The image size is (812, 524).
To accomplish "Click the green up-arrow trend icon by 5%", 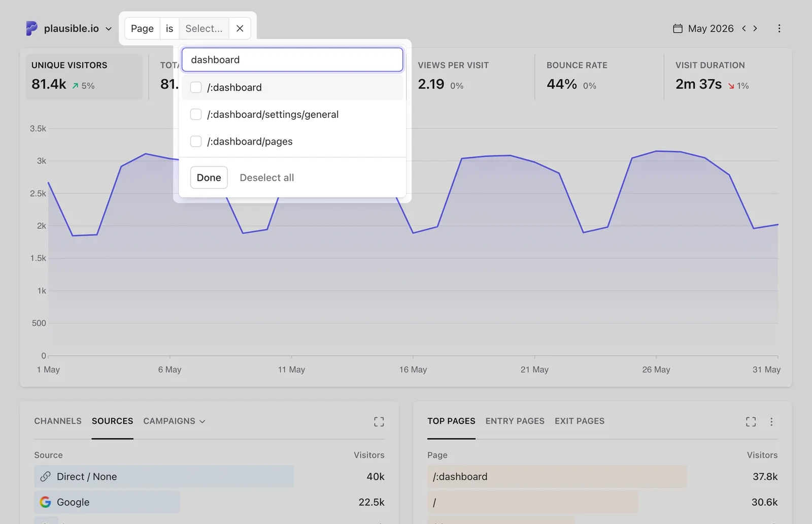I will [75, 86].
